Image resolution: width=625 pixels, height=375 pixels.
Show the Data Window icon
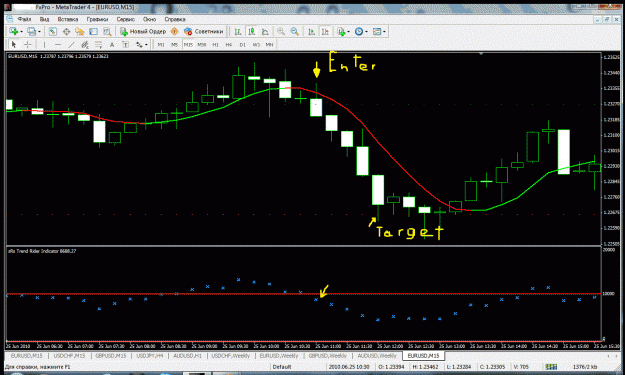[66, 31]
